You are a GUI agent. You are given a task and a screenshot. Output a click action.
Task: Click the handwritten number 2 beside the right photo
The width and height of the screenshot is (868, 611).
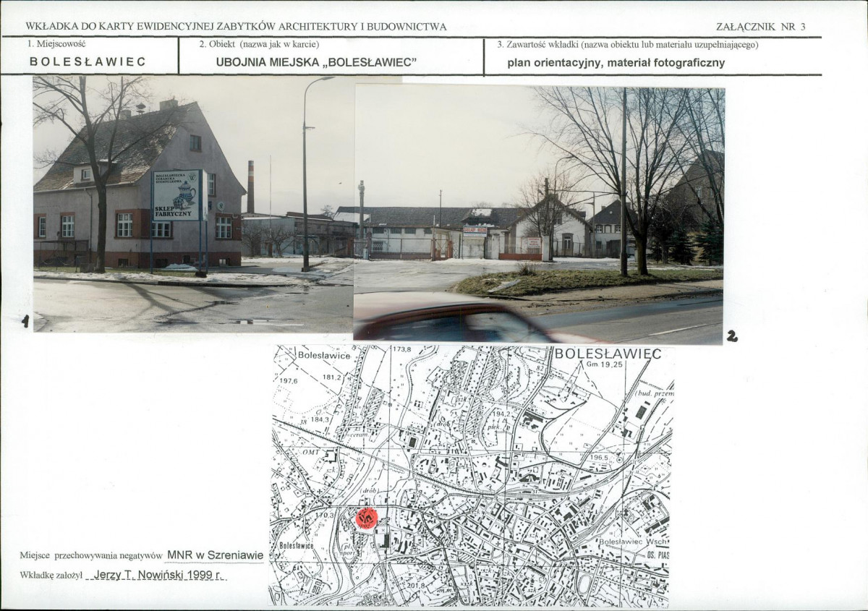point(731,336)
